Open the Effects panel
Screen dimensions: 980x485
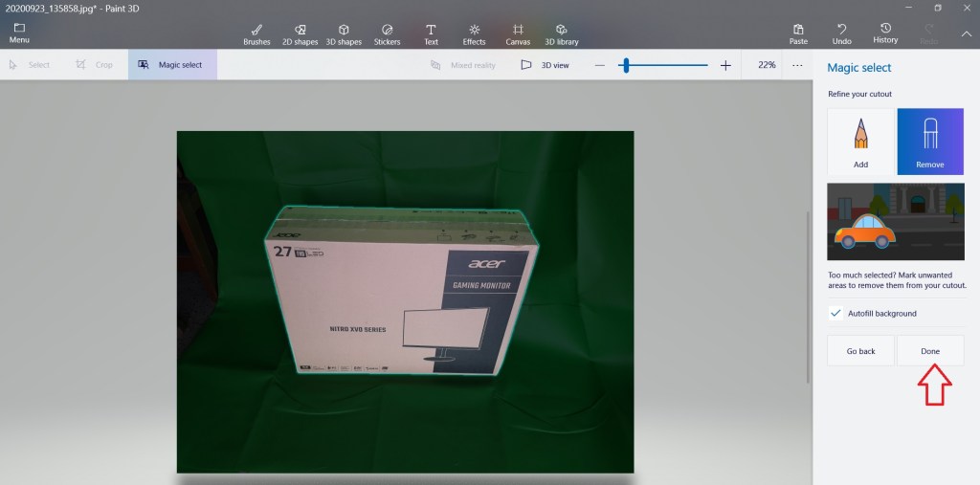475,33
